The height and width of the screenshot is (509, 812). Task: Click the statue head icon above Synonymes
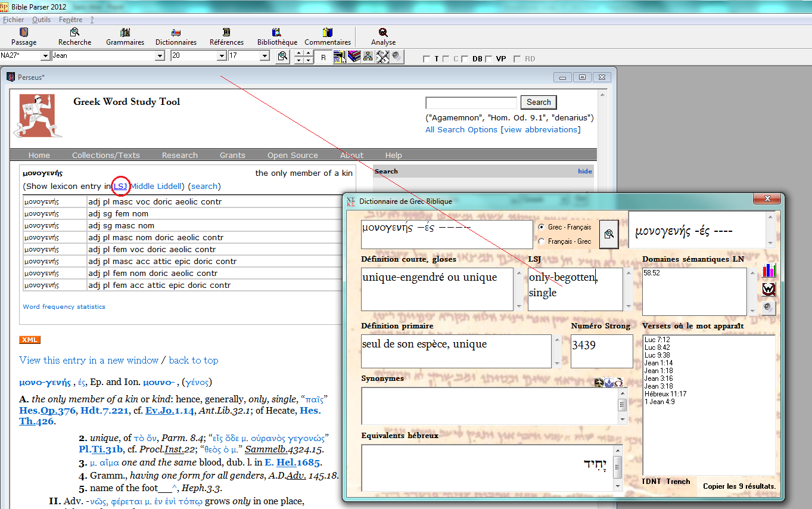pyautogui.click(x=599, y=382)
